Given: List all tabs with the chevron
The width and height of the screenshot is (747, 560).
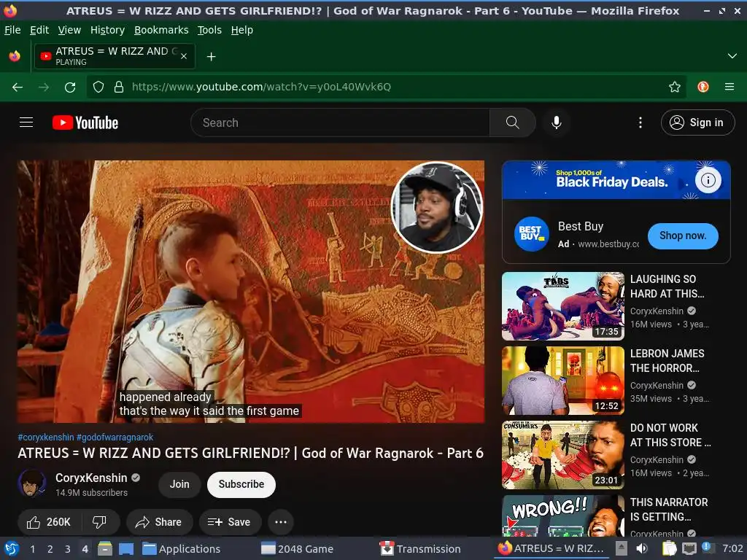Looking at the screenshot, I should (732, 56).
